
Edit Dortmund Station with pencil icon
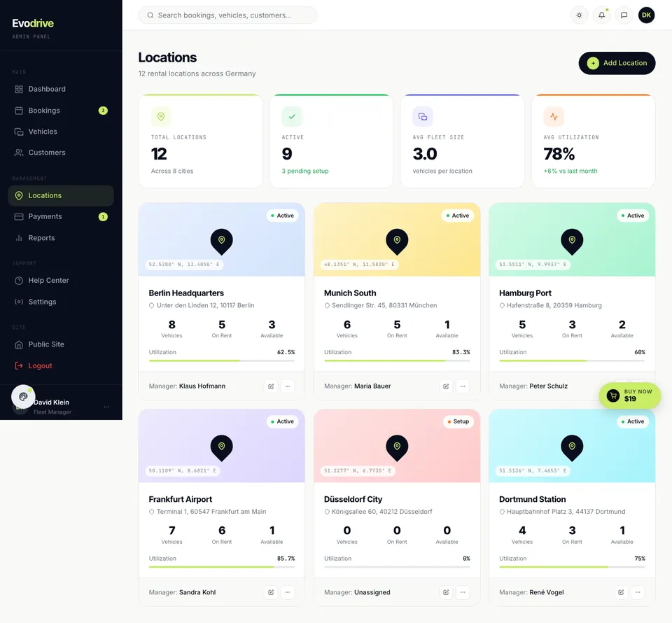pyautogui.click(x=621, y=592)
